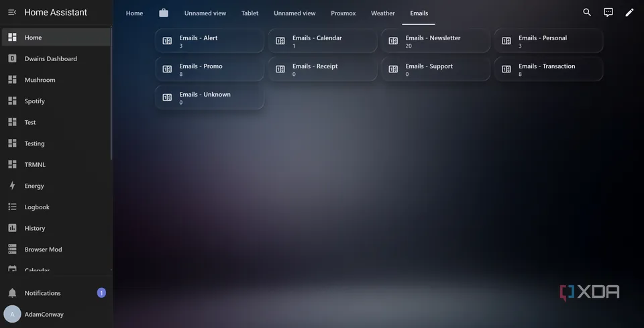Viewport: 644px width, 328px height.
Task: Open the briefcase icon view tab
Action: (x=164, y=13)
